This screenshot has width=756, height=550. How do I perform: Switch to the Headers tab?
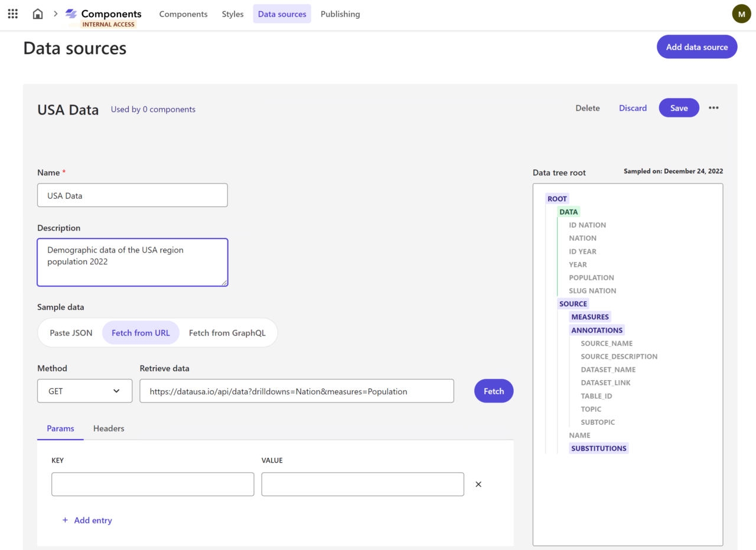[108, 428]
